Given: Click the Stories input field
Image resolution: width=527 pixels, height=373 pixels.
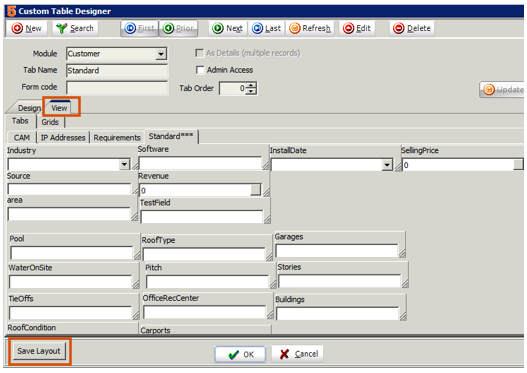Looking at the screenshot, I should [339, 281].
